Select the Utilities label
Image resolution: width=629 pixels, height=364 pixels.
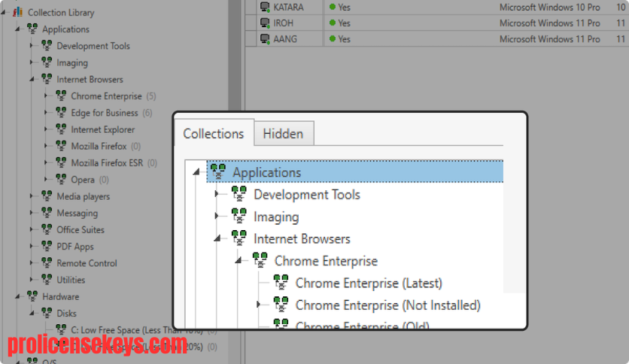pos(71,280)
